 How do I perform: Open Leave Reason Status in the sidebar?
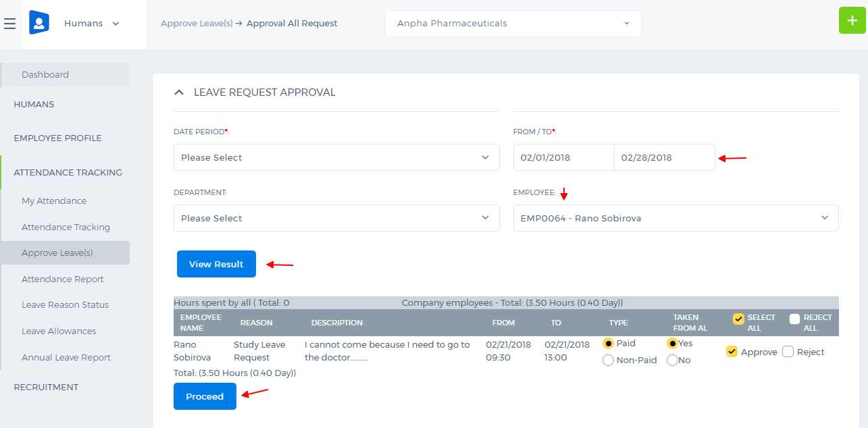click(65, 305)
